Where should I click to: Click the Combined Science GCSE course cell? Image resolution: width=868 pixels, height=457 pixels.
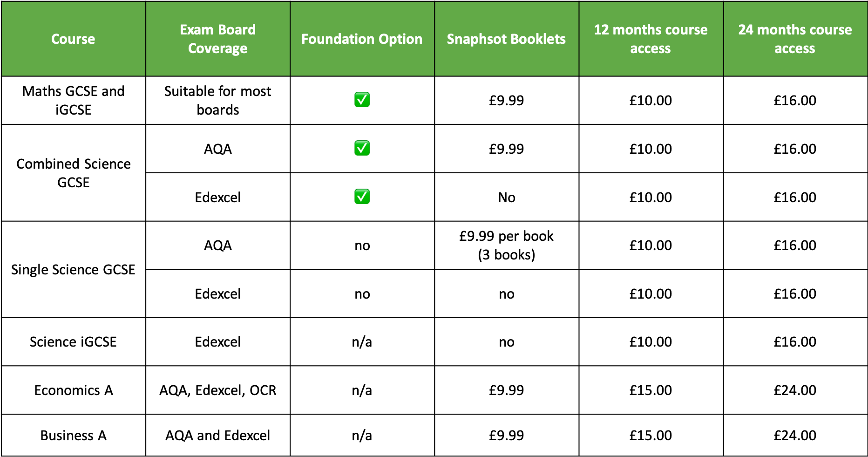(x=73, y=173)
